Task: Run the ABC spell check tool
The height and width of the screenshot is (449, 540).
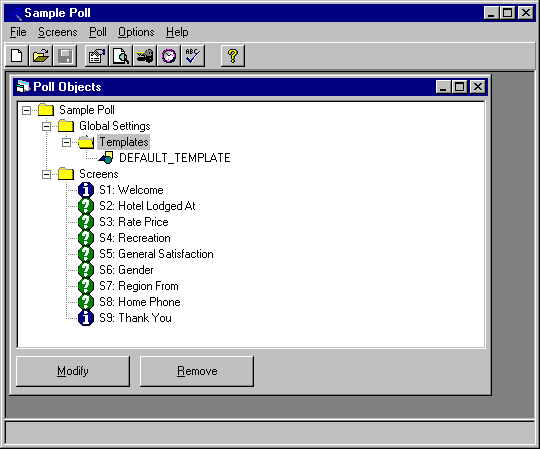Action: tap(193, 56)
